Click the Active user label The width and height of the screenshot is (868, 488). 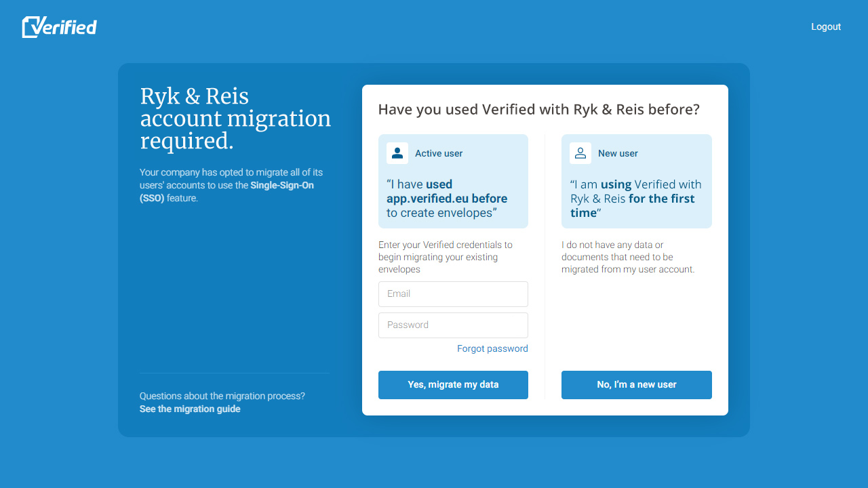pos(439,153)
